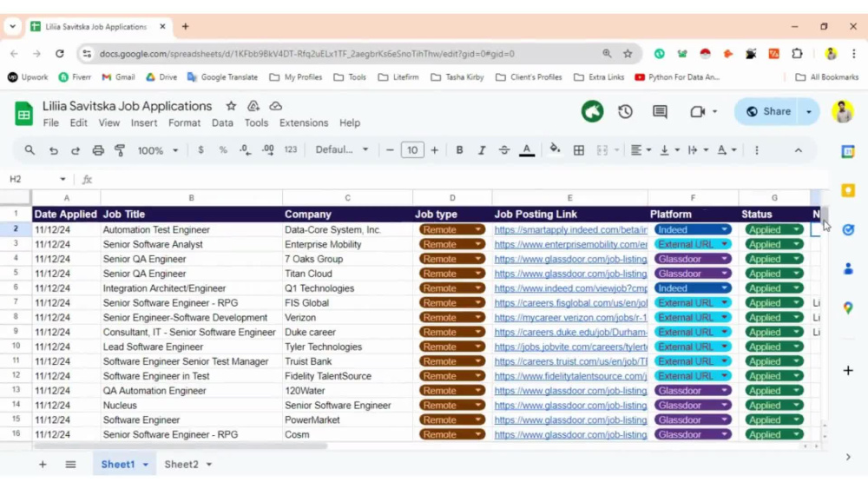The width and height of the screenshot is (868, 489).
Task: Open horizontal align dropdown
Action: pos(641,150)
